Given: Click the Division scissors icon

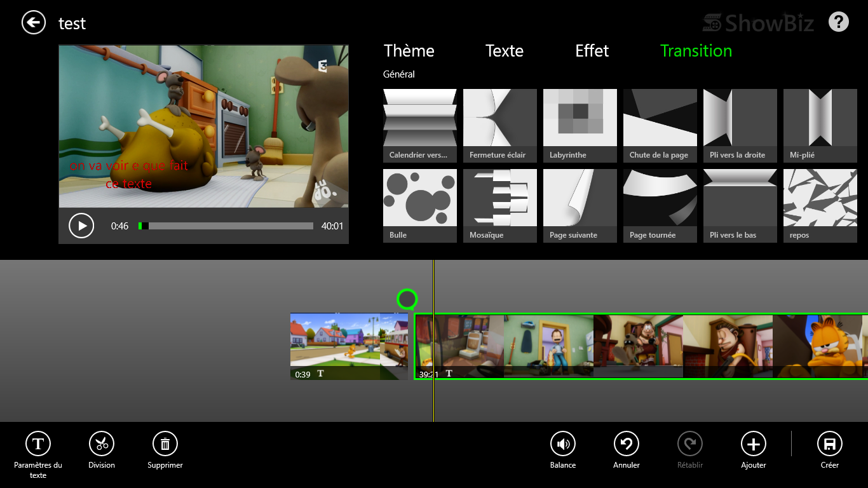Looking at the screenshot, I should point(102,444).
